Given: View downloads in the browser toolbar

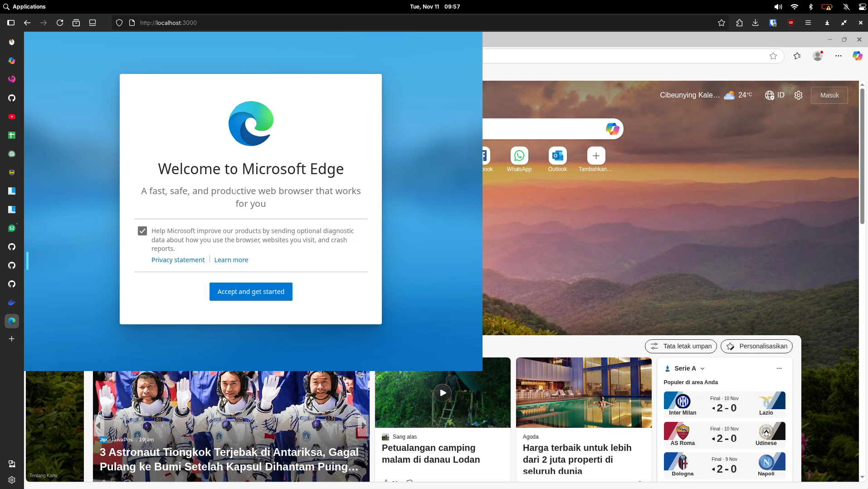Looking at the screenshot, I should (x=755, y=23).
